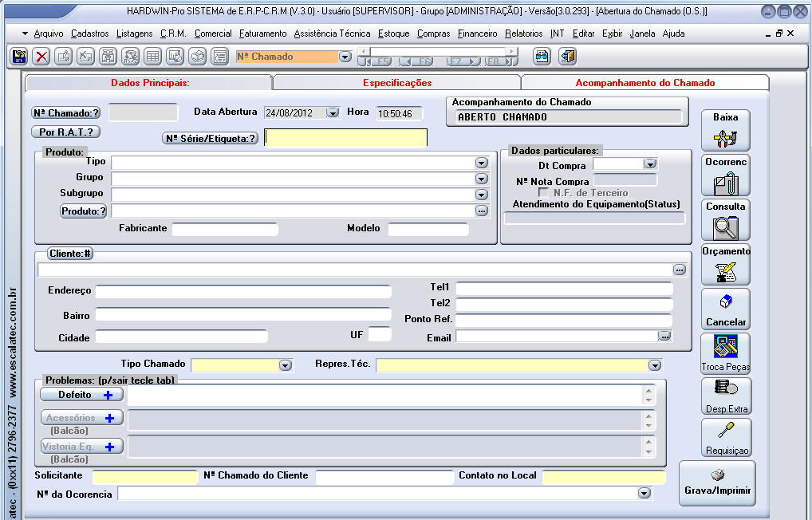Expand the Tipo product dropdown
Screen dimensions: 812x520
pyautogui.click(x=481, y=163)
